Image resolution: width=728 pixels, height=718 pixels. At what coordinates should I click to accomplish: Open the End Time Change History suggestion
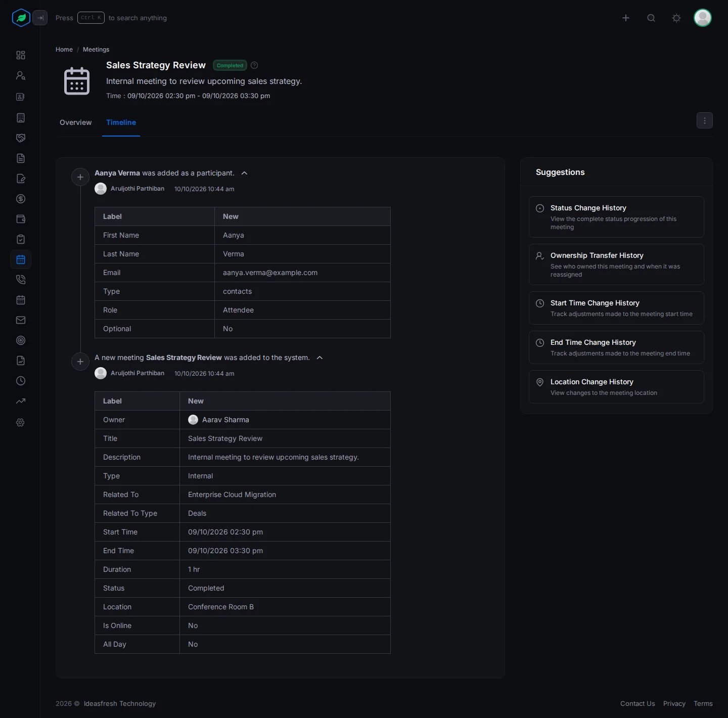click(x=616, y=347)
